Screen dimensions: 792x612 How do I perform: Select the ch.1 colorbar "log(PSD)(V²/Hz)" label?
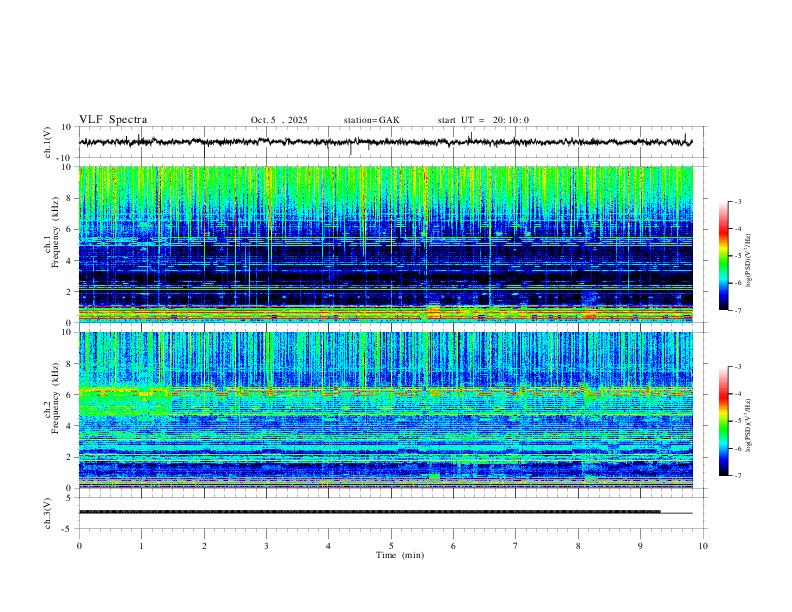pyautogui.click(x=749, y=261)
